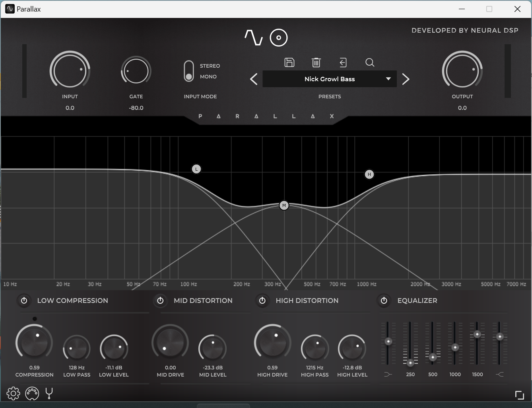Viewport: 532px width, 408px height.
Task: Click the search presets magnifier icon
Action: (x=370, y=62)
